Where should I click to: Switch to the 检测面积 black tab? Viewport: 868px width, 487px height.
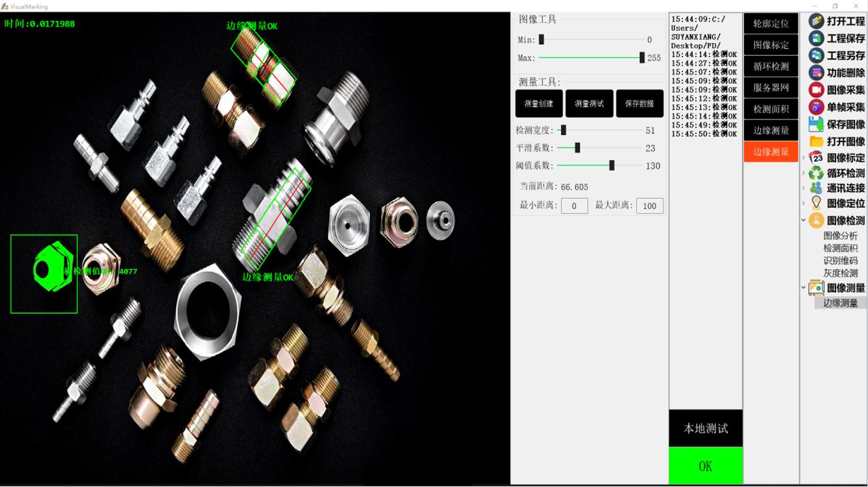(771, 109)
